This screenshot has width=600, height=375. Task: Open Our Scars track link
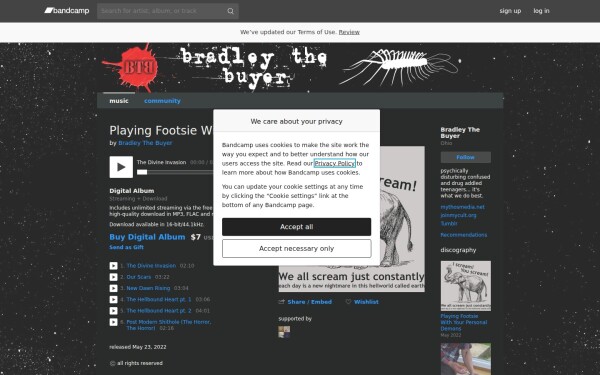139,277
